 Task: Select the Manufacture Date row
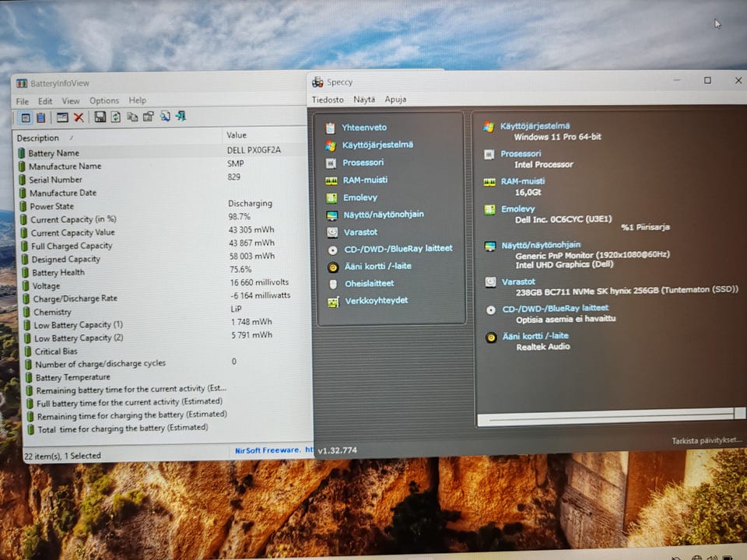click(x=162, y=192)
